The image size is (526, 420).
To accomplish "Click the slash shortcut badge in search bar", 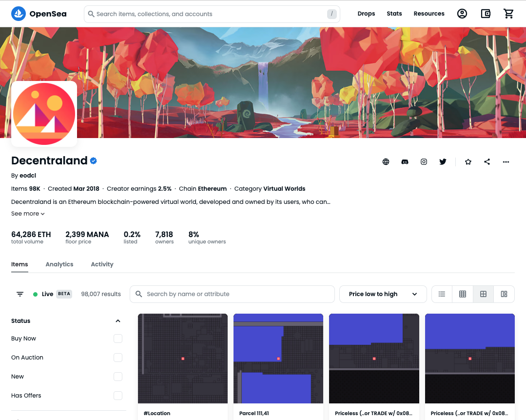I will pyautogui.click(x=332, y=14).
